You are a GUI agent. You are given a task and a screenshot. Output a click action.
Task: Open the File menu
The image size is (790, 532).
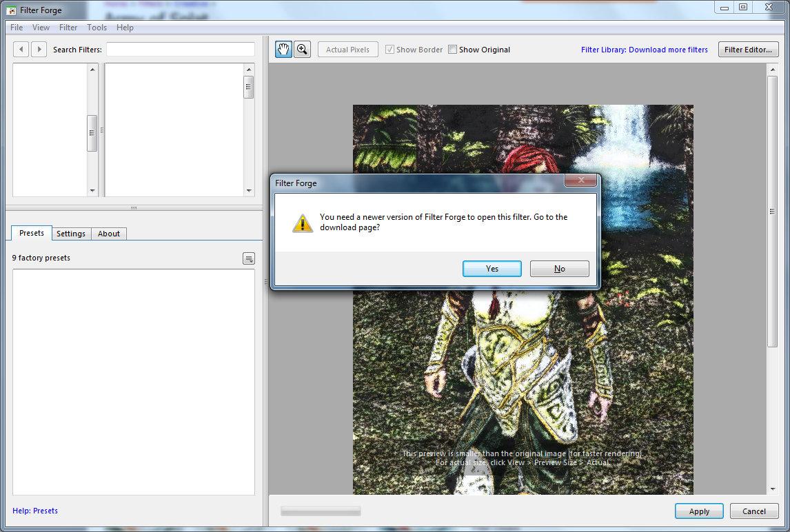17,27
